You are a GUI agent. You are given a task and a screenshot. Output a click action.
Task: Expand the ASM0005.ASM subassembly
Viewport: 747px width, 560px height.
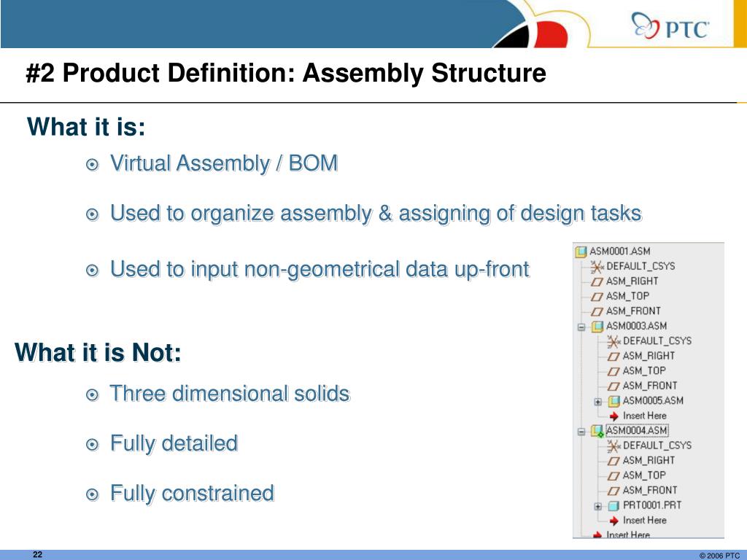pos(598,402)
